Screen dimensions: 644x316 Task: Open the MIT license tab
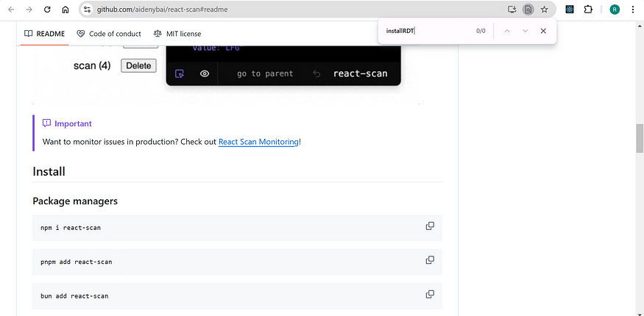177,34
